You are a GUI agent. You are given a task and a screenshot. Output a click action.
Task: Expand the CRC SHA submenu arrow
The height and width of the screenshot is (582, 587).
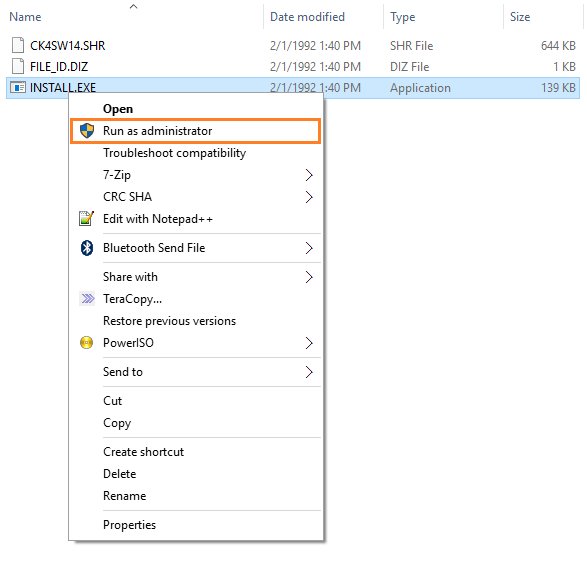[x=309, y=197]
